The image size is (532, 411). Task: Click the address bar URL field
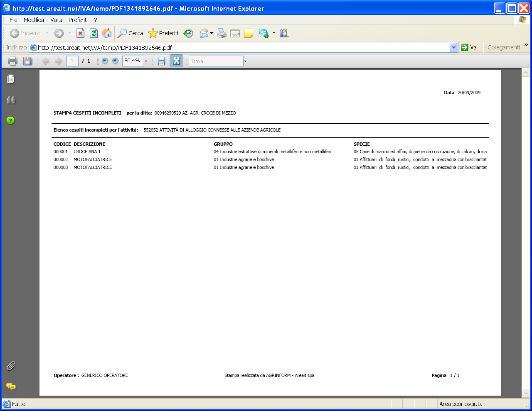(239, 47)
